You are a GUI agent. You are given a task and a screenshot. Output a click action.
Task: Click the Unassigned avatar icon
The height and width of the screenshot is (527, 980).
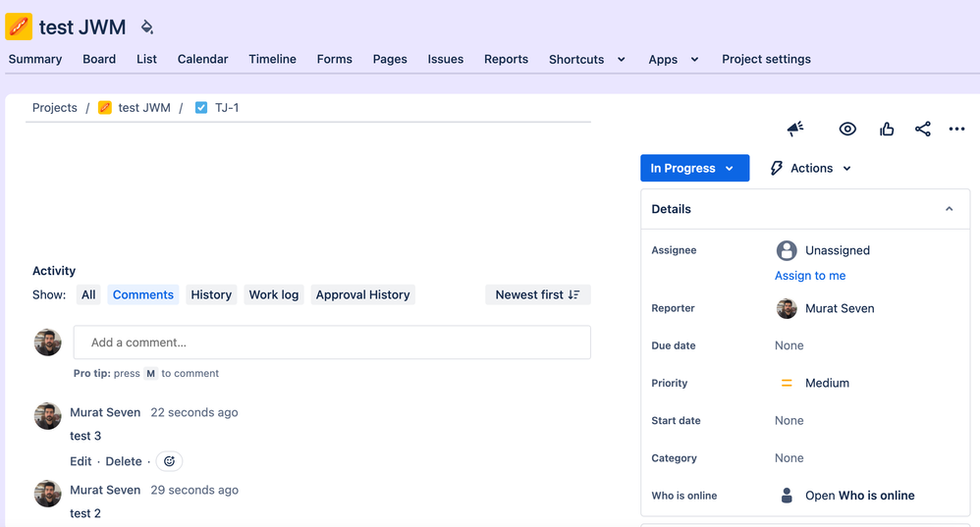coord(787,250)
